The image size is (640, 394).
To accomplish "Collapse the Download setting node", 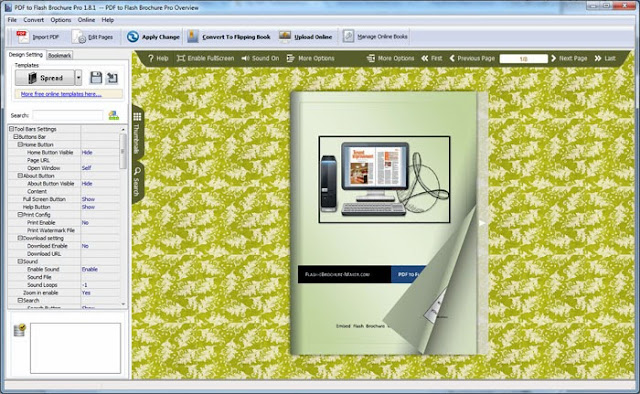I will pyautogui.click(x=20, y=238).
